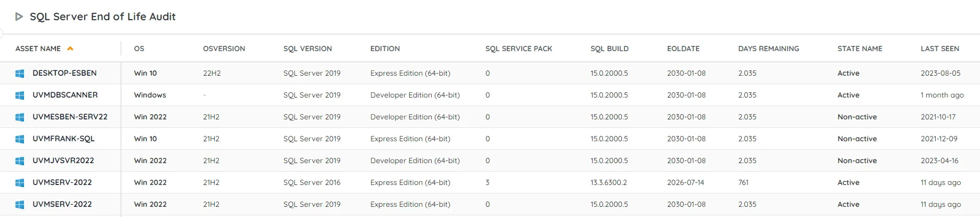Click the 2023-04-16 last seen date
Image resolution: width=980 pixels, height=217 pixels.
(x=939, y=160)
